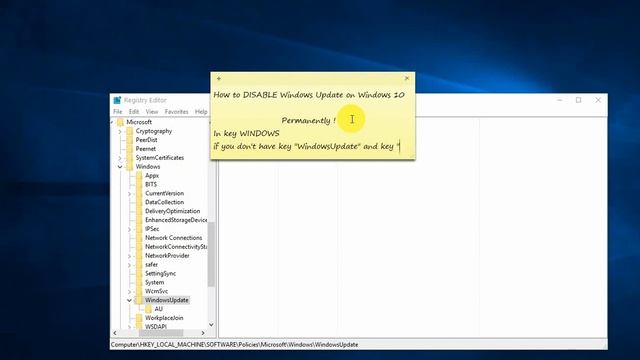Select the NetworkConnectivityStatus key
This screenshot has height=360, width=640.
(x=176, y=247)
